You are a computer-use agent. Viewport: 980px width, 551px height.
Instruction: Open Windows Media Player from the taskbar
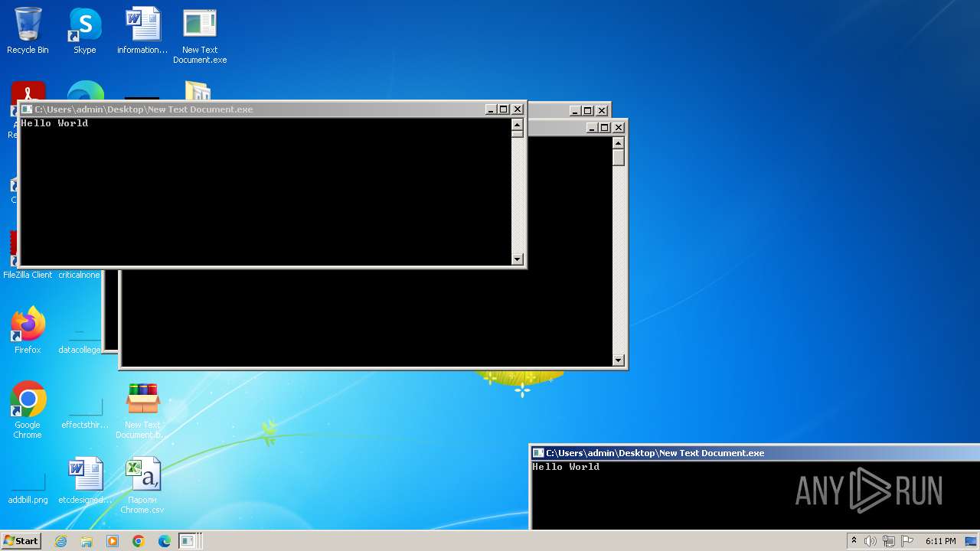(113, 541)
